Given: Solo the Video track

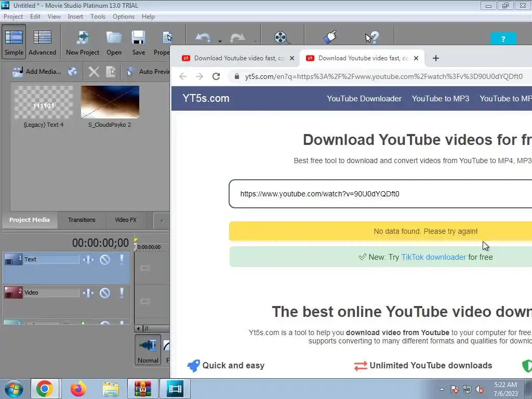Looking at the screenshot, I should tap(122, 293).
